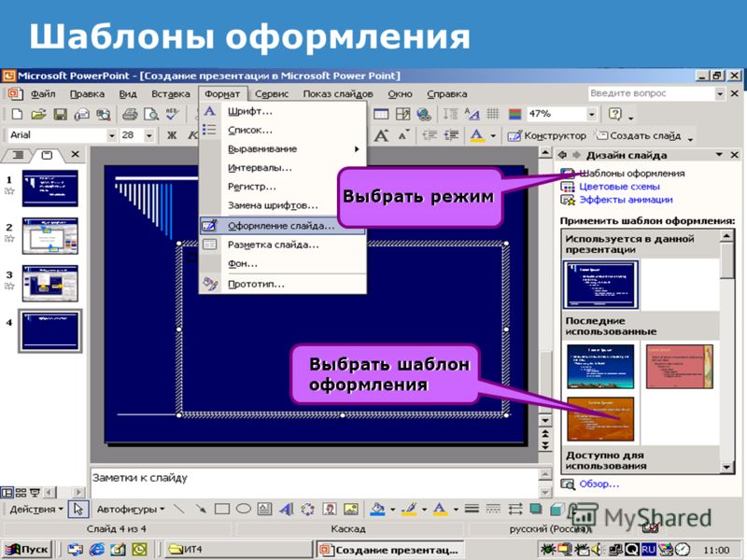Click the Цветовые схемы link

[619, 187]
